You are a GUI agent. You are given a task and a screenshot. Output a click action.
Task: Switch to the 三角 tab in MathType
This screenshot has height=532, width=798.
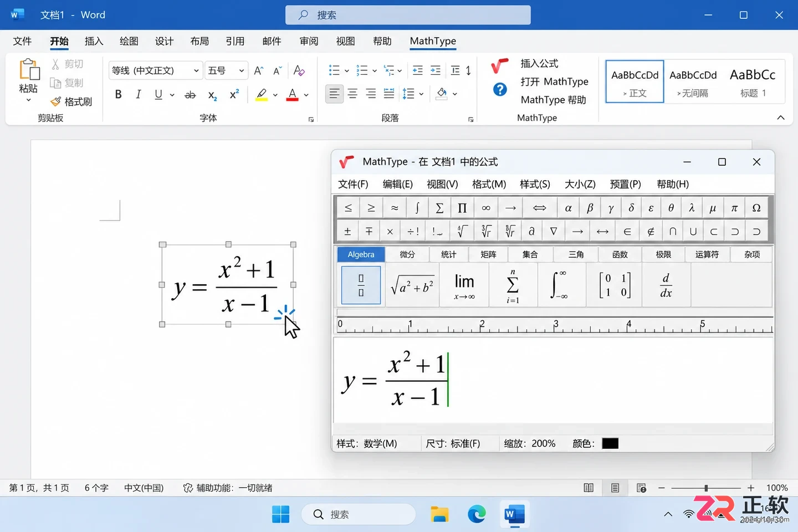(576, 254)
